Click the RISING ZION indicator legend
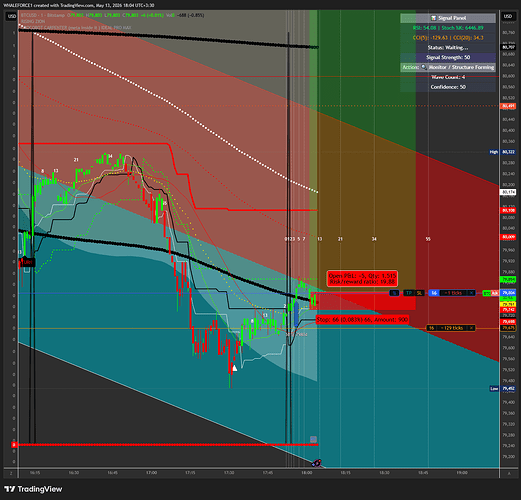 click(33, 21)
